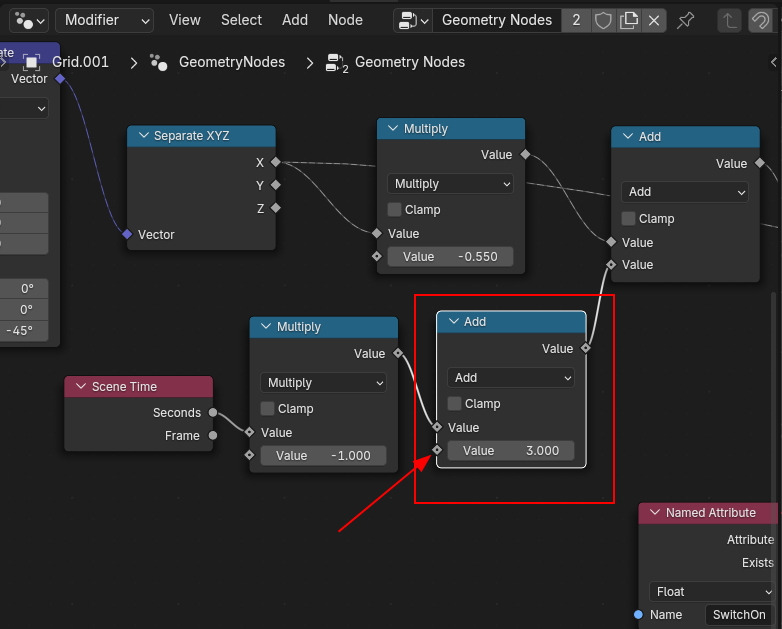Image resolution: width=782 pixels, height=629 pixels.
Task: Open the editor type selector icon
Action: point(29,20)
